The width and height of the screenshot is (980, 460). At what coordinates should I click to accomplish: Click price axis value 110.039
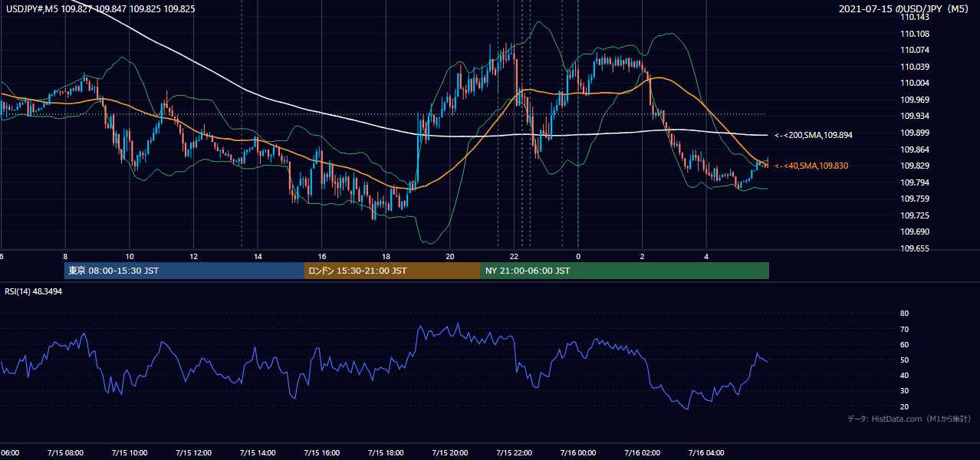coord(916,67)
